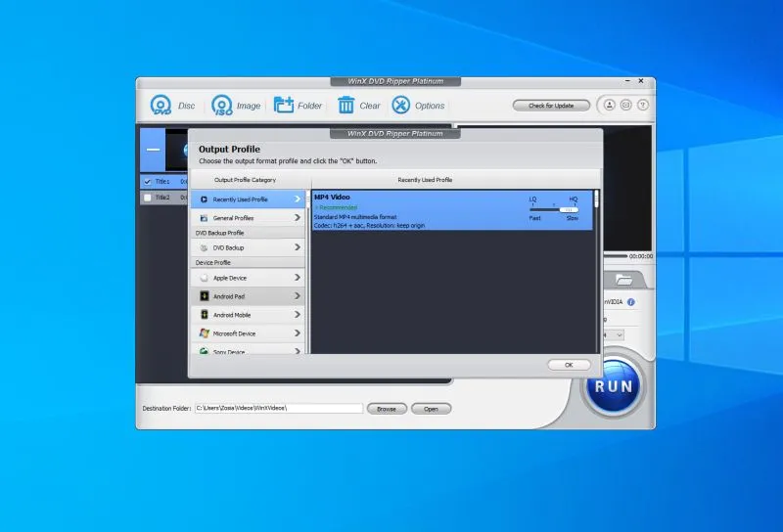783x532 pixels.
Task: Open the Options settings icon
Action: (400, 106)
